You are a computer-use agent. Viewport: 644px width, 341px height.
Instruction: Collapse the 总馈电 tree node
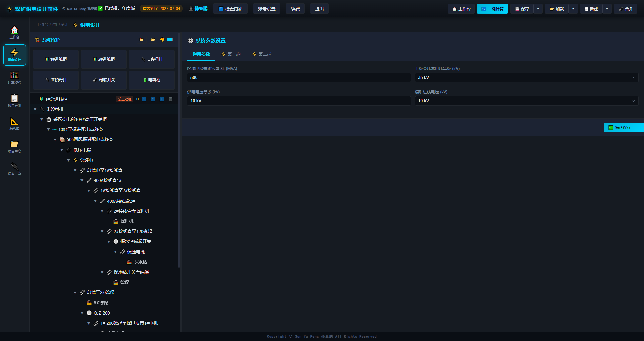(x=68, y=160)
